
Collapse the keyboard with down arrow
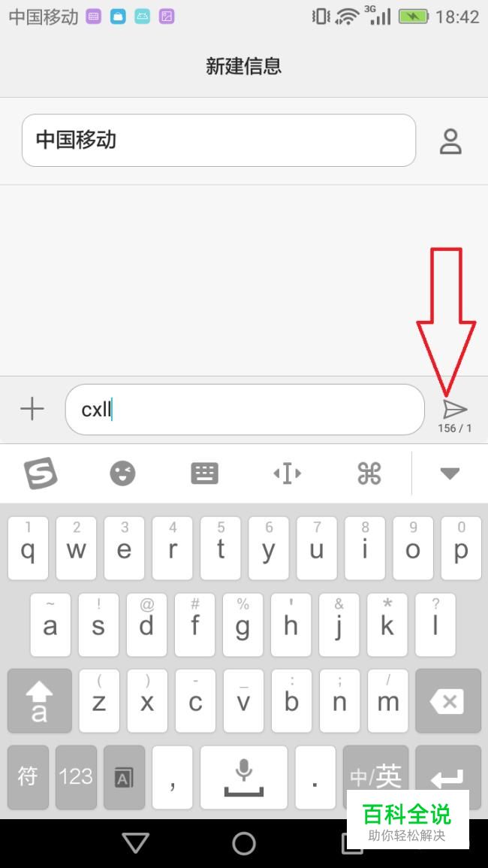point(450,473)
